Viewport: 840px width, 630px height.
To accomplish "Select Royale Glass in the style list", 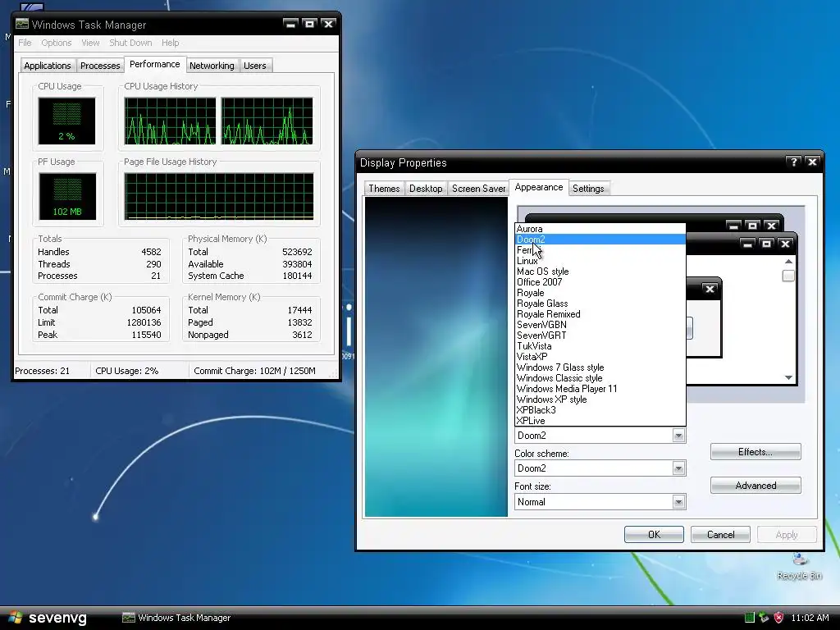I will pos(600,304).
